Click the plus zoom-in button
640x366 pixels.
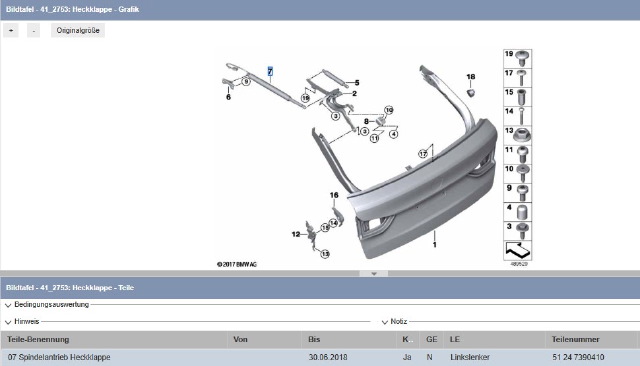[x=11, y=31]
